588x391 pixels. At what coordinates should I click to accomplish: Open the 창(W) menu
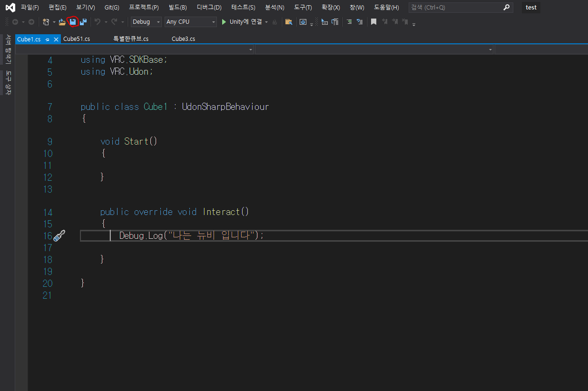click(x=357, y=8)
